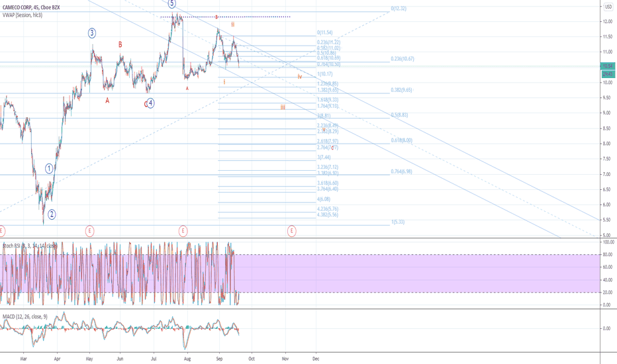Open the earnings marker E near May
The width and height of the screenshot is (617, 364).
[90, 230]
